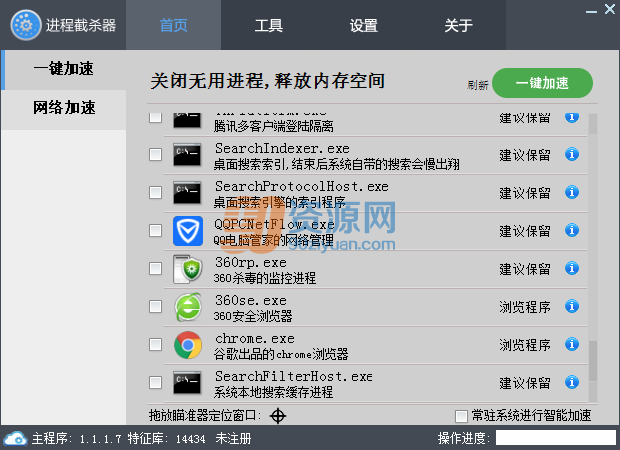Select the chrome.exe process name
Image resolution: width=620 pixels, height=450 pixels.
[255, 338]
